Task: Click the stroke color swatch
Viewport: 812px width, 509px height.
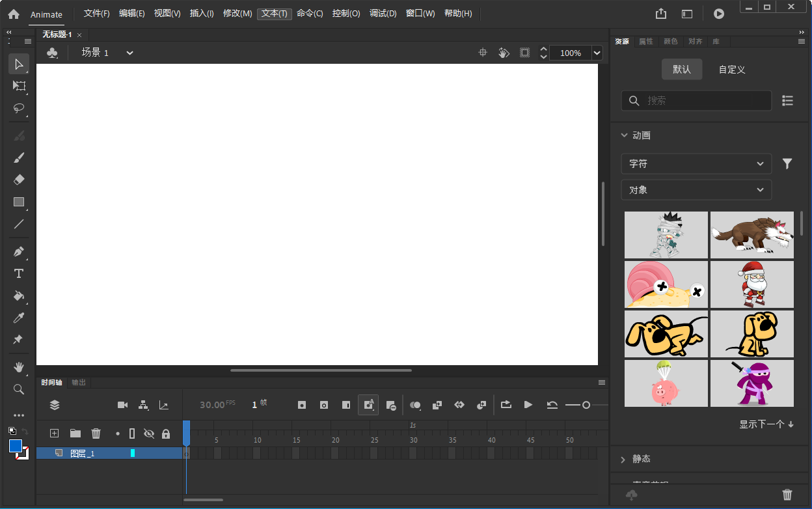Action: (x=16, y=447)
